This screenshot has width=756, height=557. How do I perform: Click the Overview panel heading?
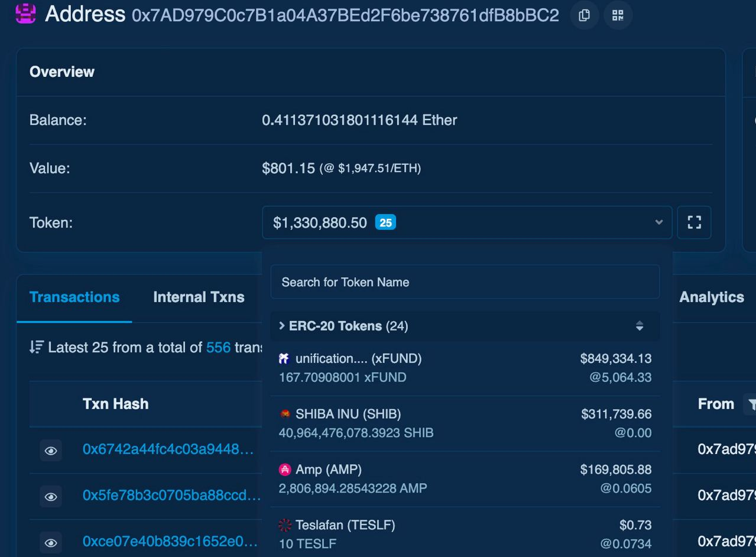(62, 72)
